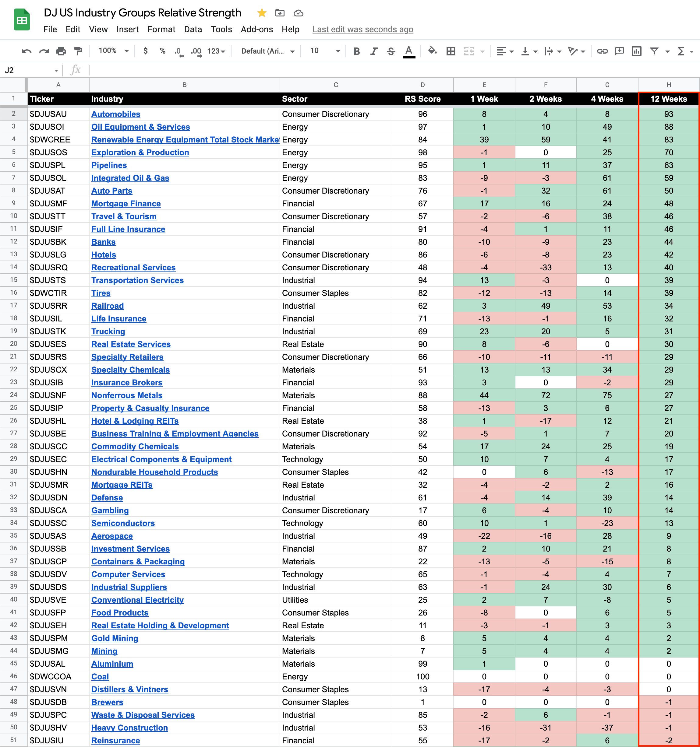The image size is (700, 747).
Task: Click the Insert chart icon
Action: pyautogui.click(x=636, y=51)
